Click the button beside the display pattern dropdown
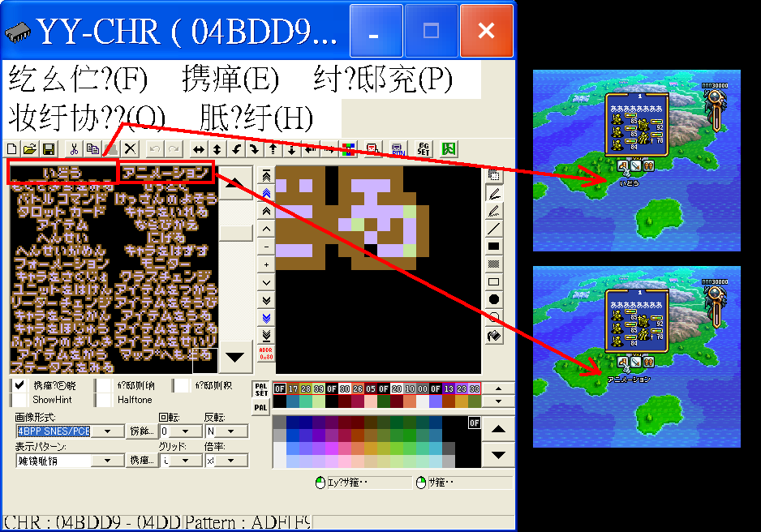The height and width of the screenshot is (532, 761). click(x=141, y=460)
